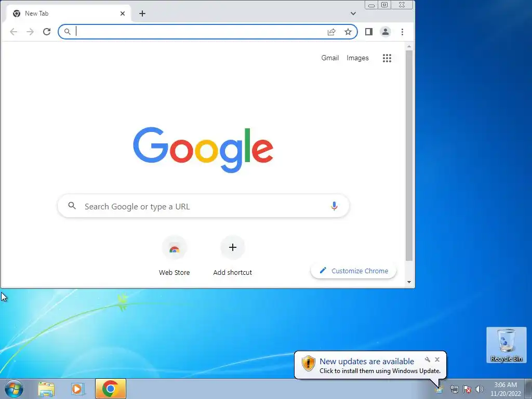The width and height of the screenshot is (532, 399).
Task: Click the New updates are available notification
Action: pos(370,365)
